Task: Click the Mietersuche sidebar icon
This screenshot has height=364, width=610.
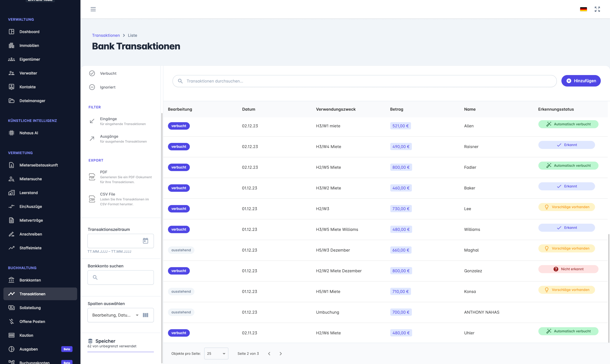Action: pyautogui.click(x=11, y=179)
